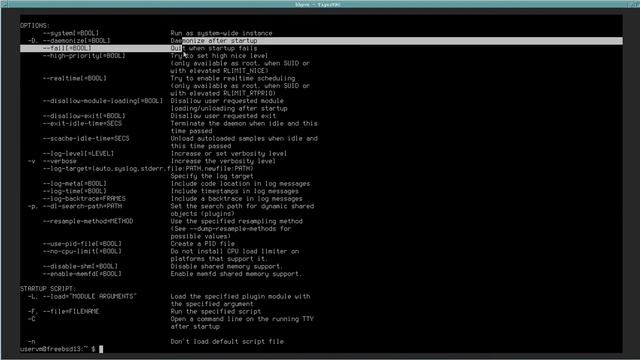Select the "-C" option flag
The image size is (640, 360).
[x=31, y=319]
